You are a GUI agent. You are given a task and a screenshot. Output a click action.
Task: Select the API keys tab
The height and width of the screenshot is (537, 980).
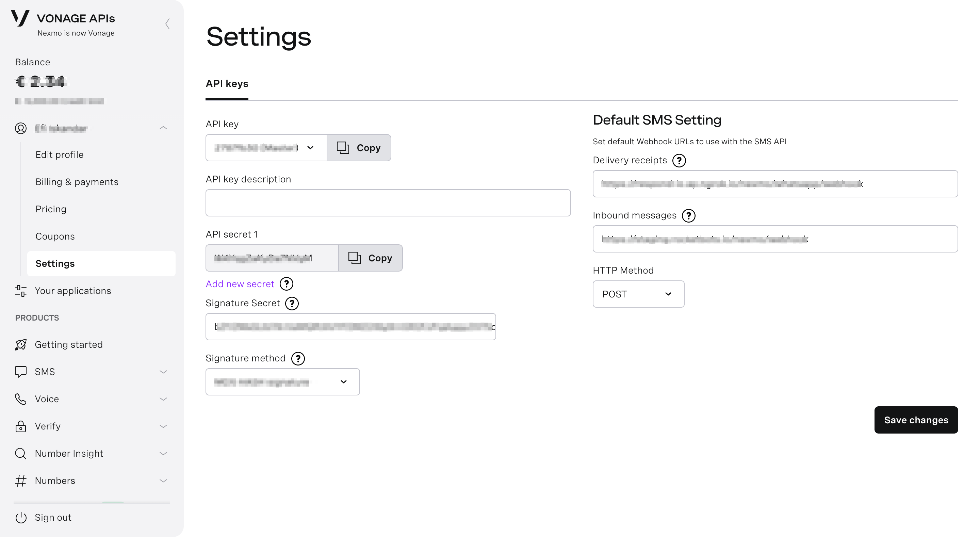point(228,83)
